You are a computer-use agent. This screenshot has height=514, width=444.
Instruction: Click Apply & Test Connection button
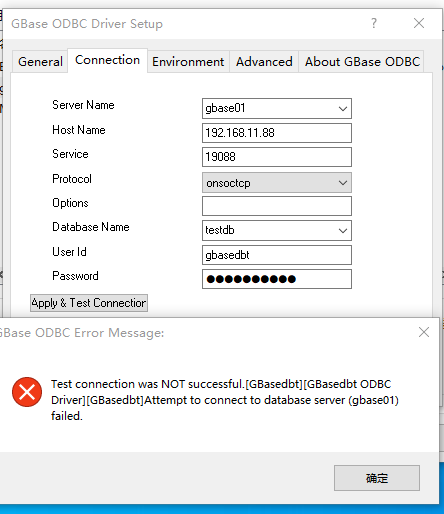point(89,303)
